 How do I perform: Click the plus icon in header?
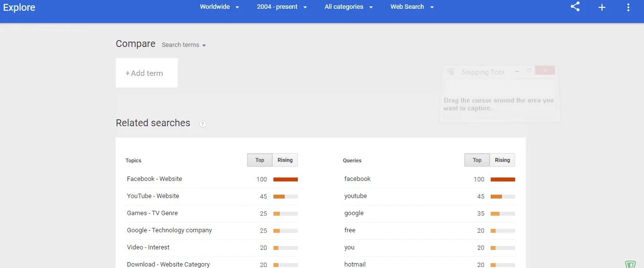click(602, 7)
